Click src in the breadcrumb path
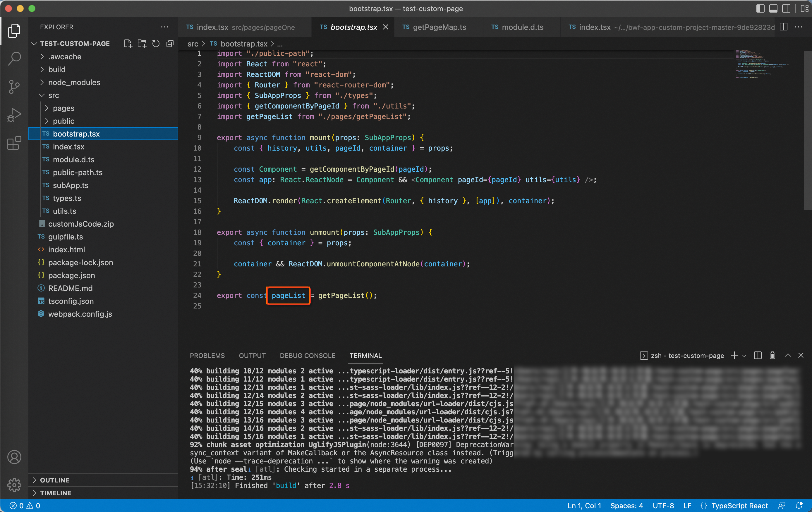Image resolution: width=812 pixels, height=512 pixels. pyautogui.click(x=193, y=44)
